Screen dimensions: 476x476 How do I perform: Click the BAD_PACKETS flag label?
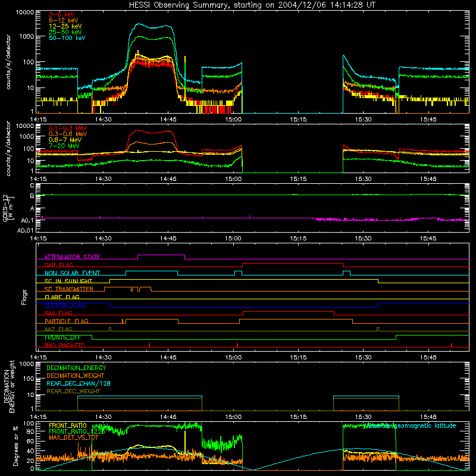pyautogui.click(x=65, y=345)
